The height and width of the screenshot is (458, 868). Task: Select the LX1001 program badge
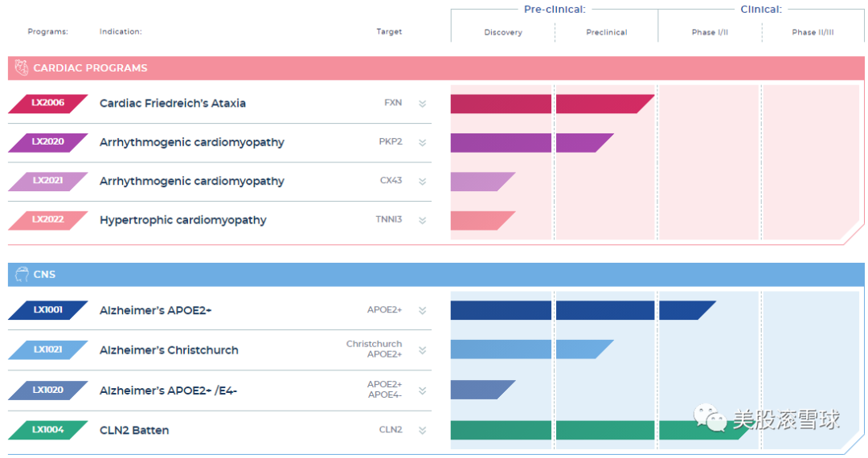(x=47, y=310)
